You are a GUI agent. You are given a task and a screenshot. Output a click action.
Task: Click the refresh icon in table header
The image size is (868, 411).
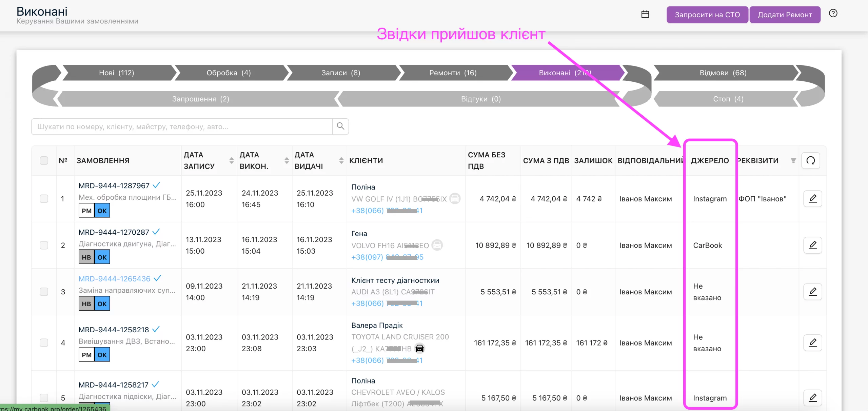coord(811,160)
